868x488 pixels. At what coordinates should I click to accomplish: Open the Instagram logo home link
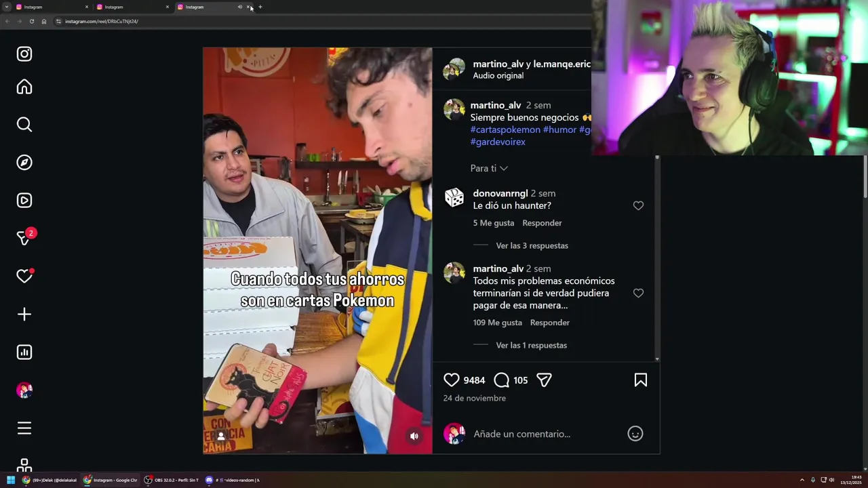24,54
